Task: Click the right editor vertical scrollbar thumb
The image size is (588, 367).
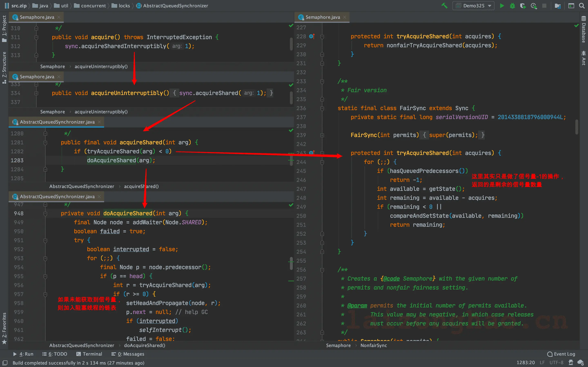Action: pyautogui.click(x=577, y=127)
